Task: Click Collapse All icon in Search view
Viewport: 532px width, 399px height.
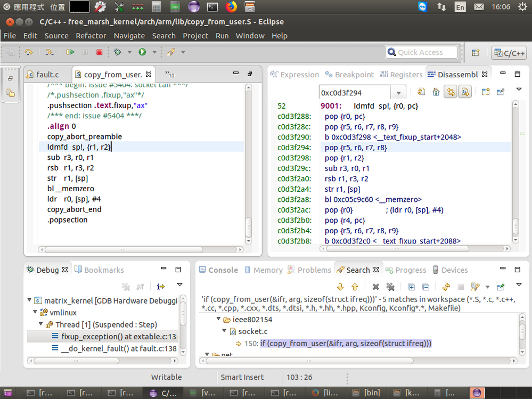Action: [426, 287]
